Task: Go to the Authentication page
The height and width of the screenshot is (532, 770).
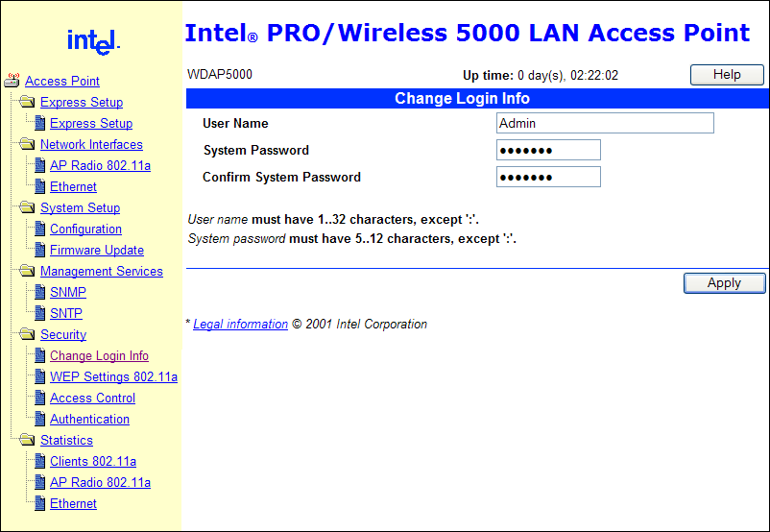Action: tap(89, 419)
